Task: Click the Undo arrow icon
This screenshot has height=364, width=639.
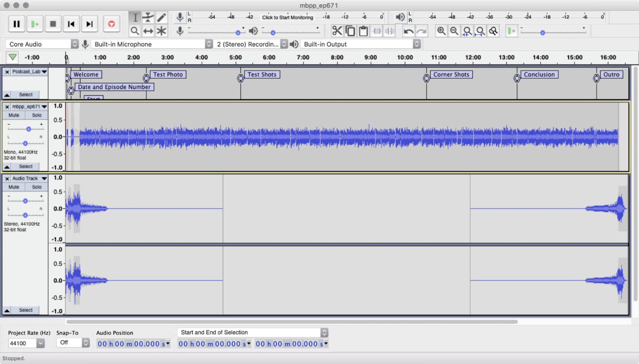Action: tap(409, 31)
